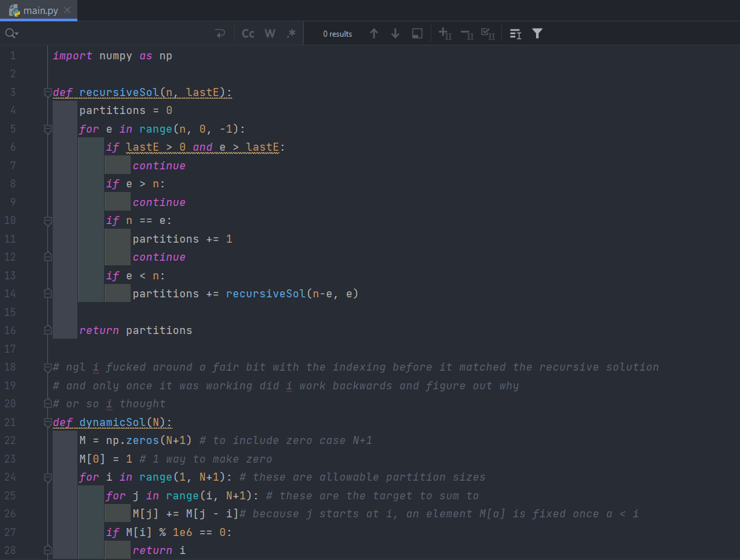The height and width of the screenshot is (560, 740).
Task: Jump to the next search occurrence
Action: coord(395,33)
